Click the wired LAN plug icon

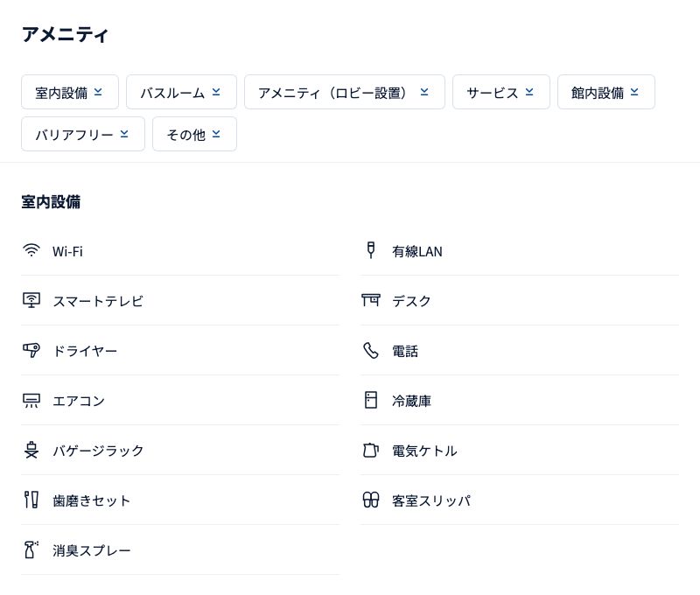click(370, 250)
